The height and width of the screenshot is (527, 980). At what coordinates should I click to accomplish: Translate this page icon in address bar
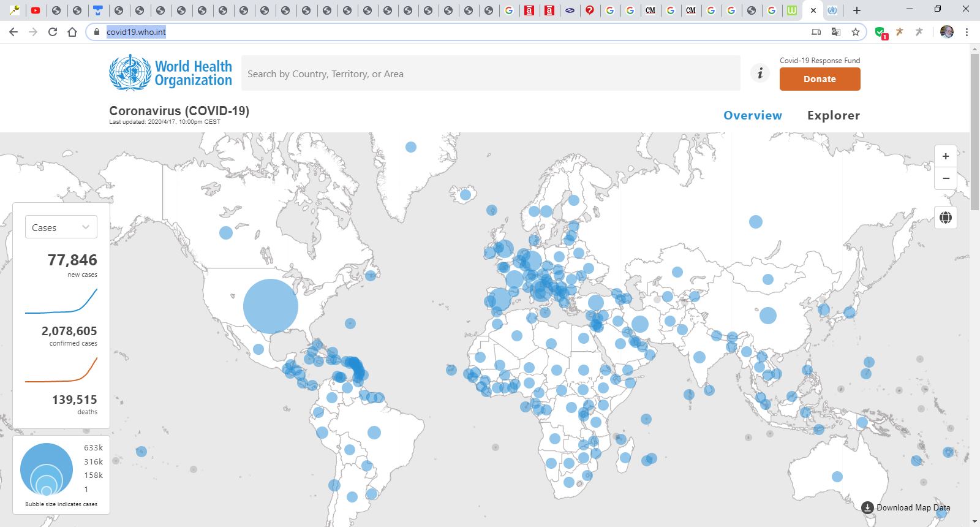point(836,32)
